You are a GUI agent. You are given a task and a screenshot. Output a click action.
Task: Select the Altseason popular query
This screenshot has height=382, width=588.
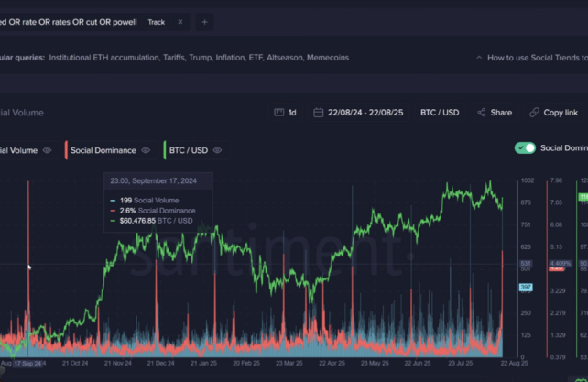[285, 58]
